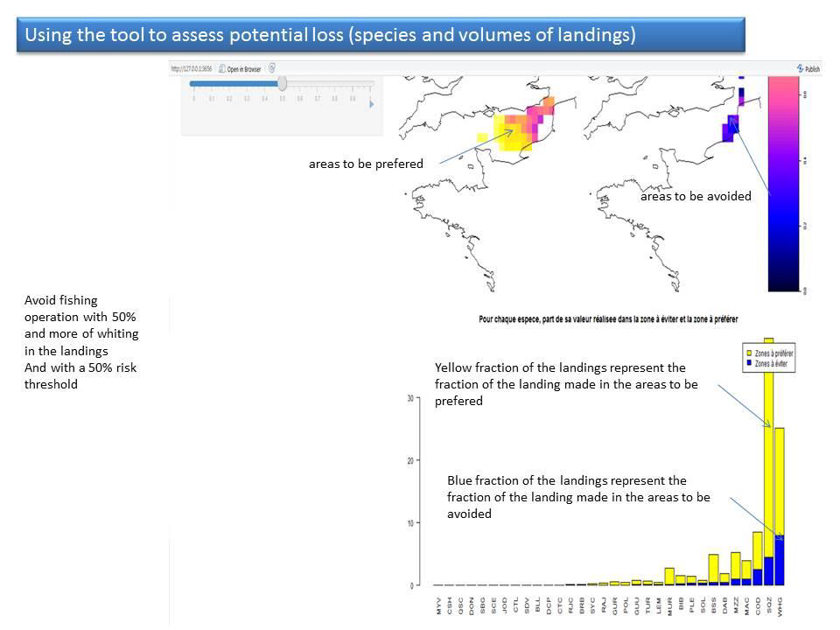Screen dimensions: 840x630
Task: Click the 'Zones à éviter' legend entry
Action: (x=767, y=364)
